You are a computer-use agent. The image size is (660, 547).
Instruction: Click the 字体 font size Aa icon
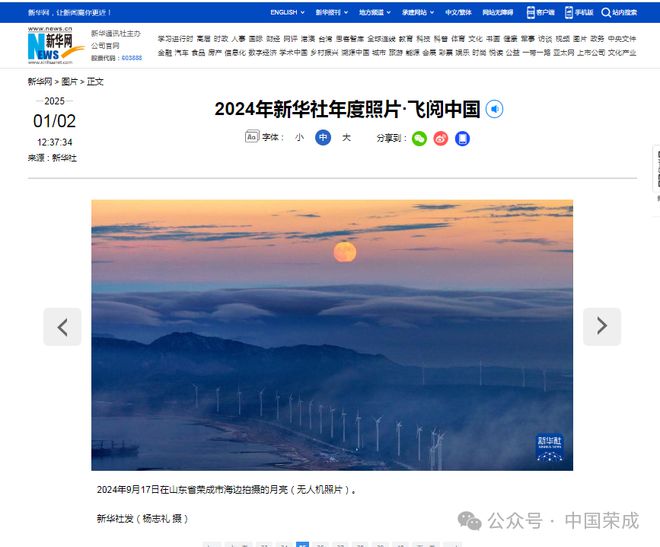(252, 137)
